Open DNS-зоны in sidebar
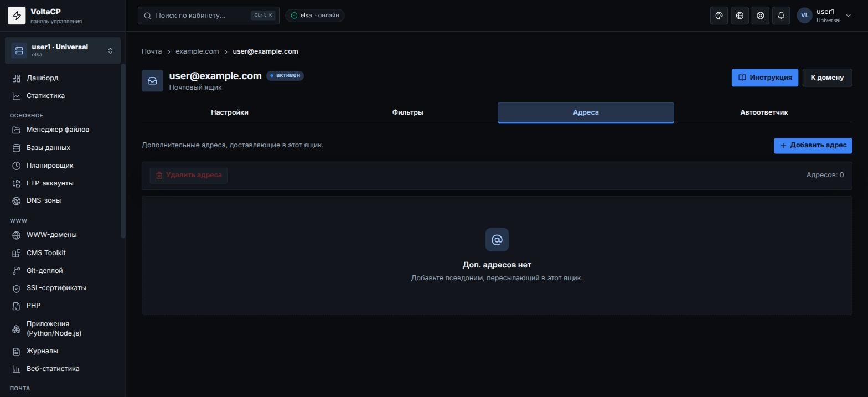This screenshot has height=397, width=868. (43, 200)
